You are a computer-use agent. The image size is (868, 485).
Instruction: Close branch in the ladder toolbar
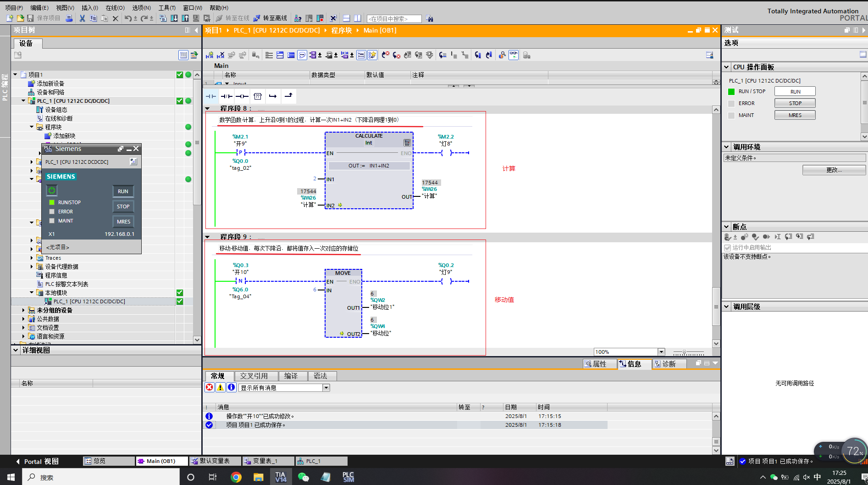pos(288,96)
